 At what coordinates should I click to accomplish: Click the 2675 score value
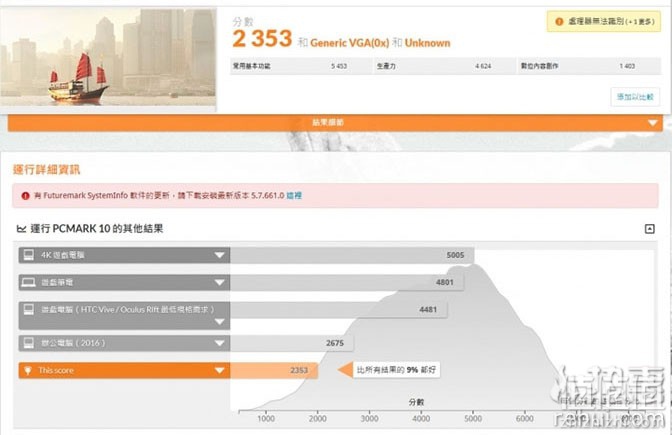[x=335, y=343]
